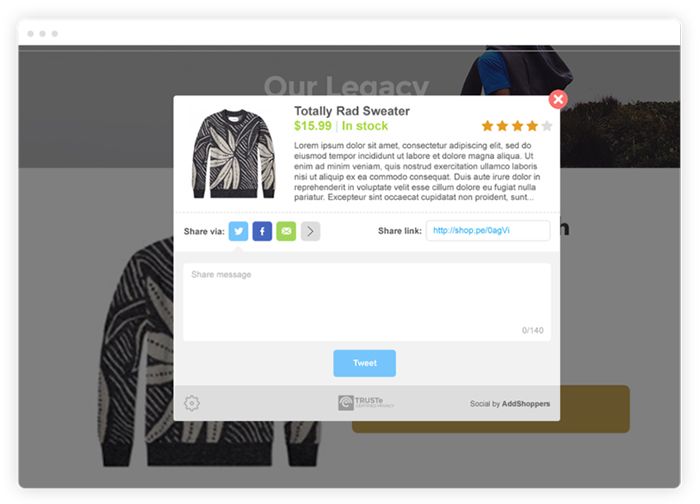
Task: Rate one star on the rating
Action: pos(488,126)
